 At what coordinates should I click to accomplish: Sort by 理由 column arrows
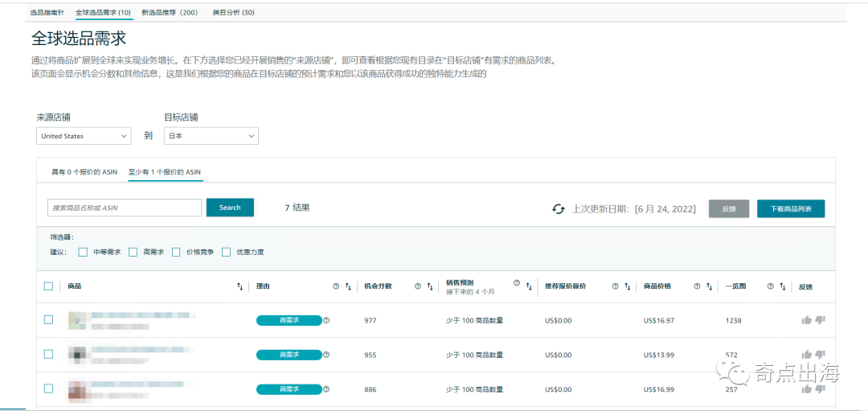coord(348,286)
